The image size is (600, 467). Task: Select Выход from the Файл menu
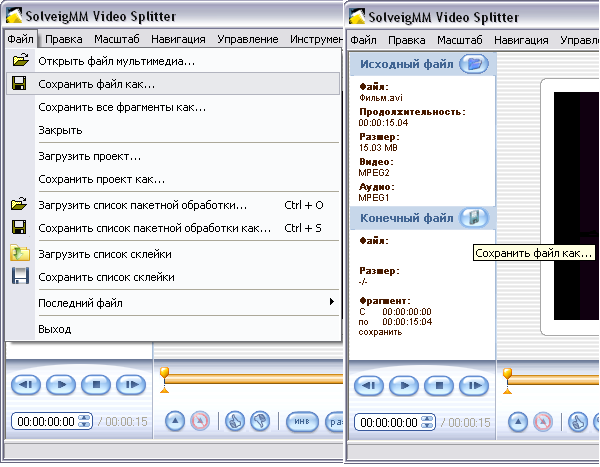tap(173, 329)
